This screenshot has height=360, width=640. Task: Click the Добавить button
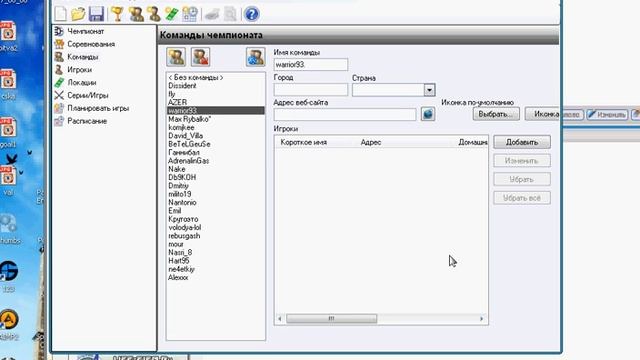pyautogui.click(x=522, y=142)
